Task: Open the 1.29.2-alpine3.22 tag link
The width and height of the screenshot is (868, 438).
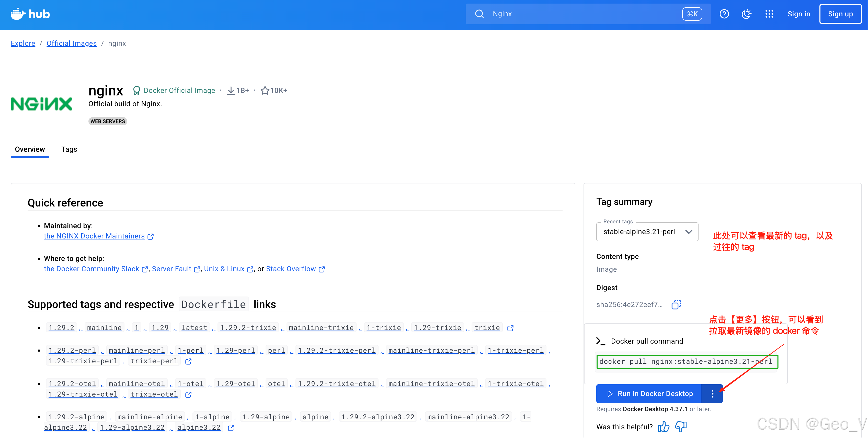Action: pos(378,417)
